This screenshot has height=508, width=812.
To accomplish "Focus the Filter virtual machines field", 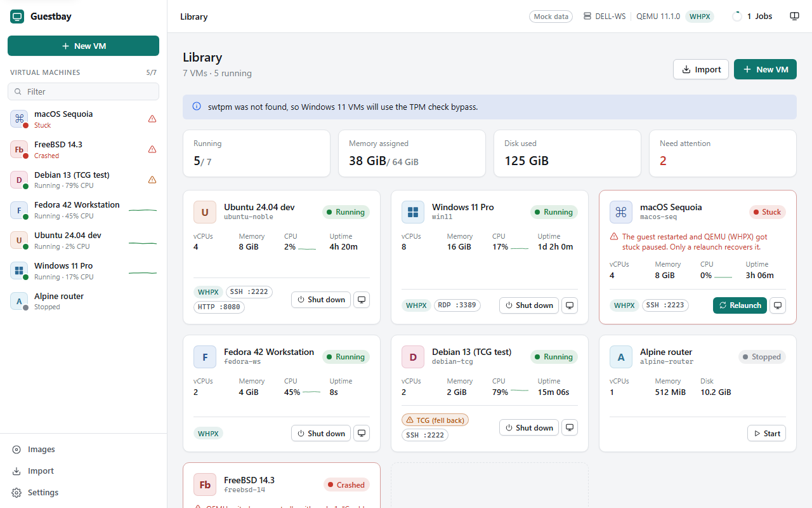I will (83, 91).
